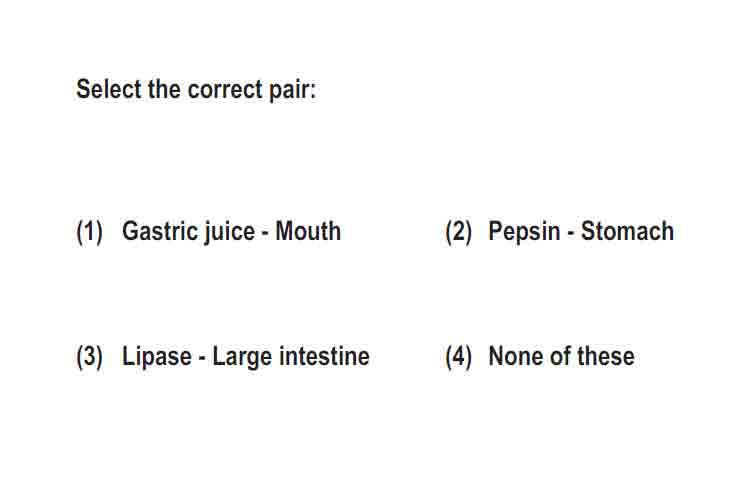750x500 pixels.
Task: Choose the None of these option
Action: pos(561,356)
